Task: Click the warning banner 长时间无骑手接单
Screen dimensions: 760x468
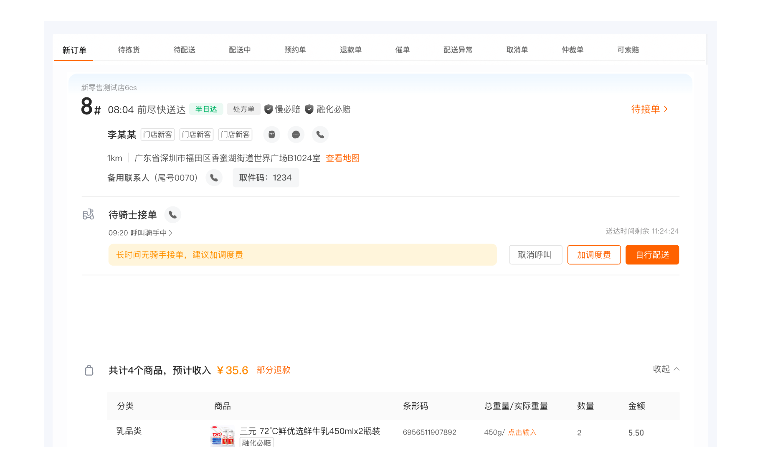Action: coord(302,255)
